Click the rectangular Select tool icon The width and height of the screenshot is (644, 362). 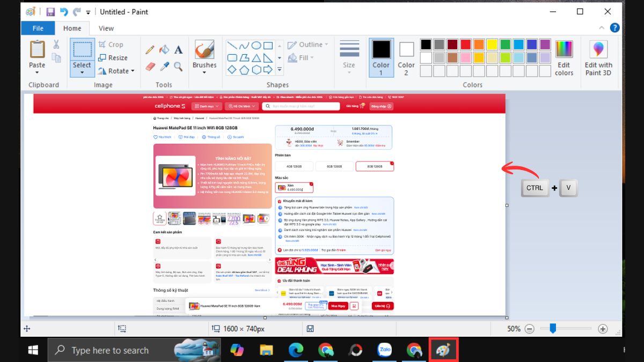82,49
